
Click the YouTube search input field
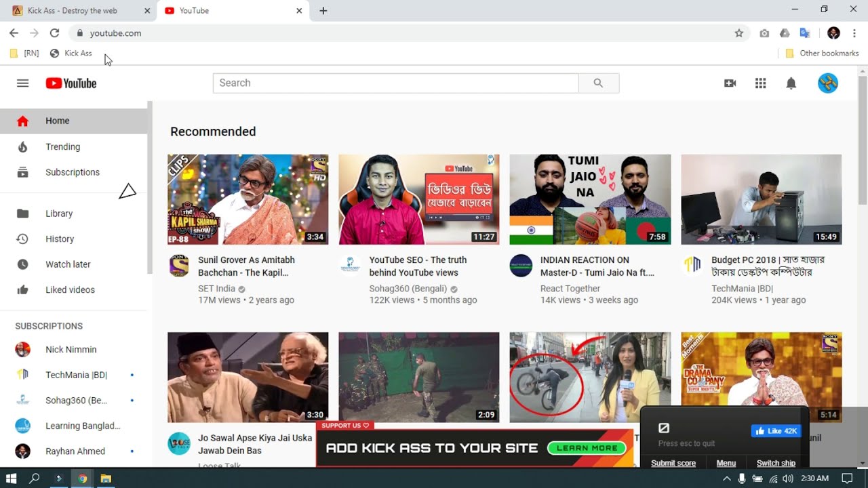[x=395, y=83]
